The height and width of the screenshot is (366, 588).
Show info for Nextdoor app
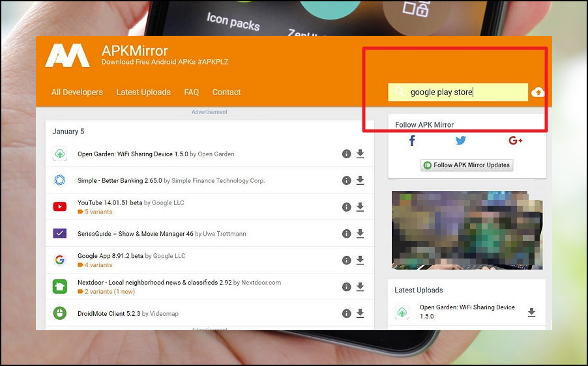347,287
